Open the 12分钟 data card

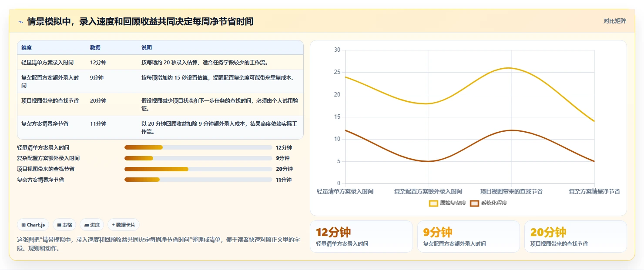coord(361,237)
